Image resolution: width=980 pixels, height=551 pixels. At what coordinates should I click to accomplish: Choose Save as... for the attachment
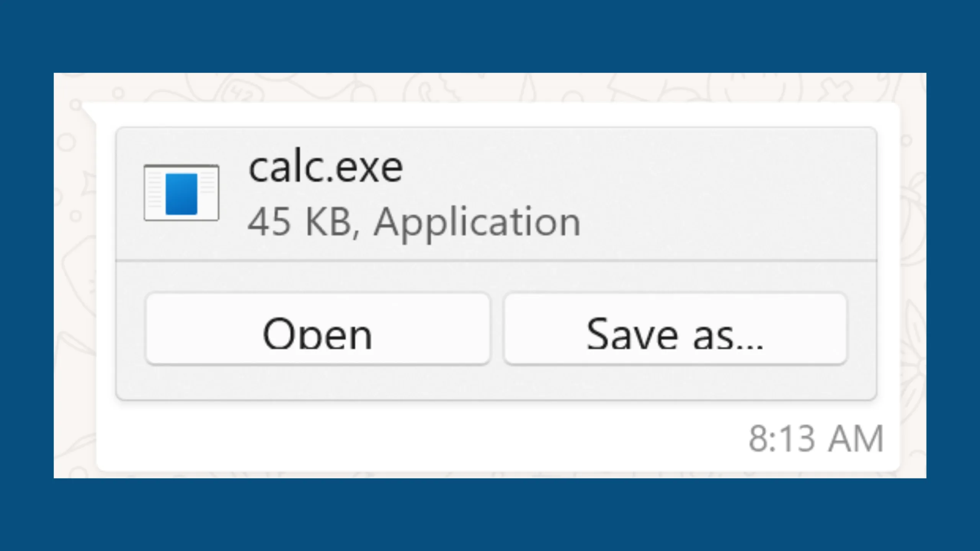(675, 329)
